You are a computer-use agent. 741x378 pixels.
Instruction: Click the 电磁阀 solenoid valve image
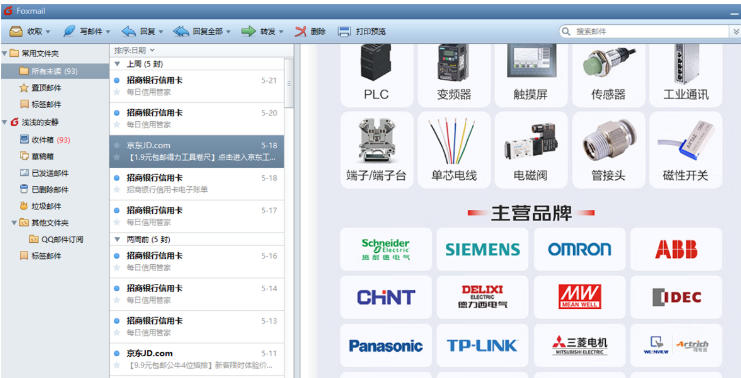(531, 141)
